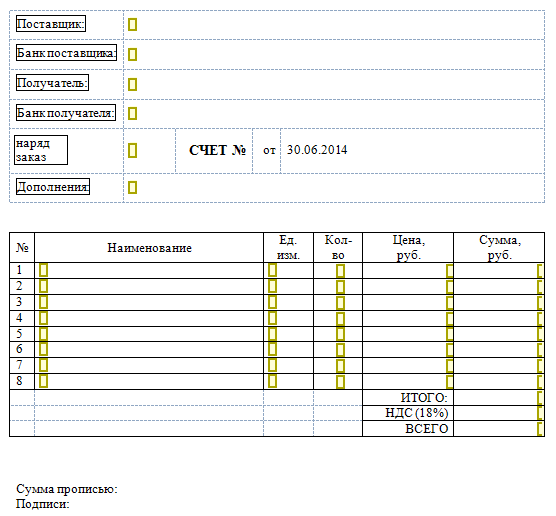Image resolution: width=556 pixels, height=516 pixels.
Task: Click the ИТОГО: label
Action: (424, 398)
